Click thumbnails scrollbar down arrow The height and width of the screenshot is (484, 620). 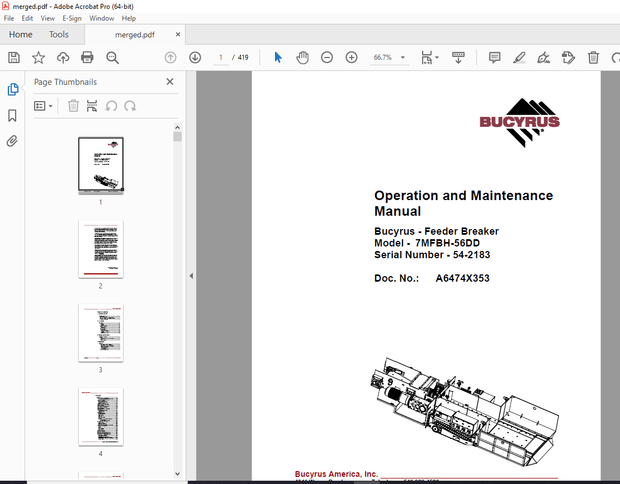click(x=177, y=474)
